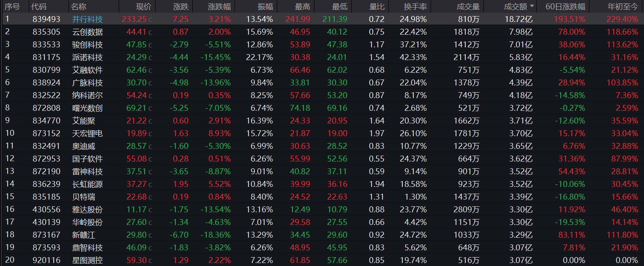Select stock name 并行科技

coord(87,19)
